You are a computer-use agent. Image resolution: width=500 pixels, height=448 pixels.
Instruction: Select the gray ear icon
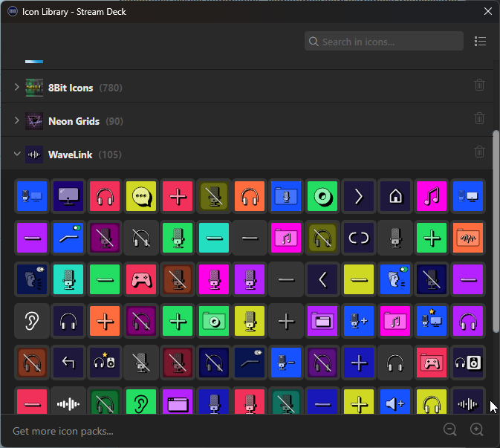[x=32, y=321]
